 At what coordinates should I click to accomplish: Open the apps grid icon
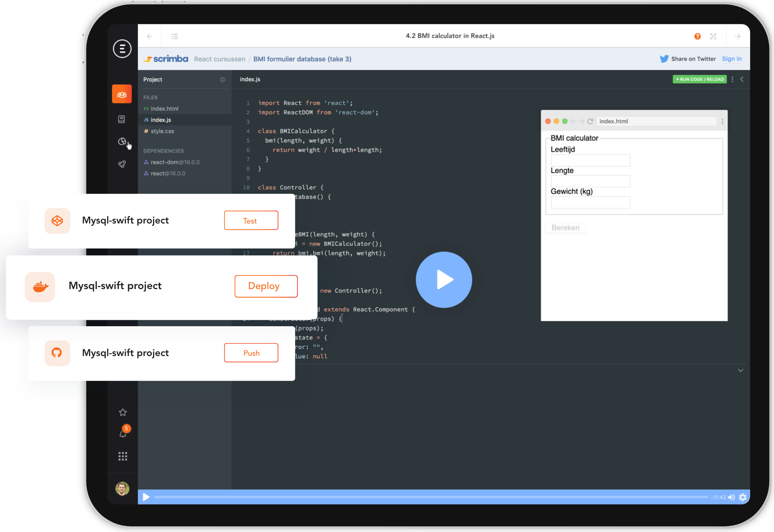pyautogui.click(x=123, y=456)
